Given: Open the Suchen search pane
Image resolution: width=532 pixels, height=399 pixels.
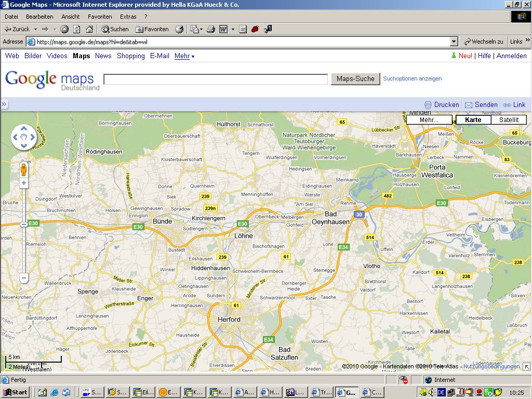Looking at the screenshot, I should click(x=115, y=29).
